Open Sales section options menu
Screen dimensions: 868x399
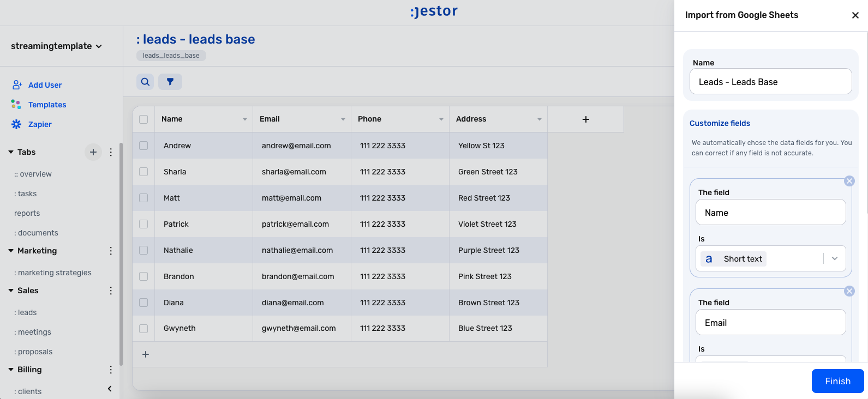point(111,291)
